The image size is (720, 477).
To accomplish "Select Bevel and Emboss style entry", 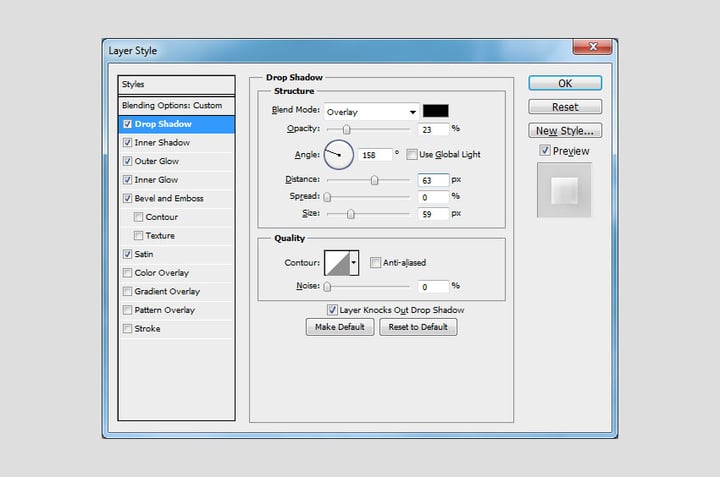I will 168,198.
